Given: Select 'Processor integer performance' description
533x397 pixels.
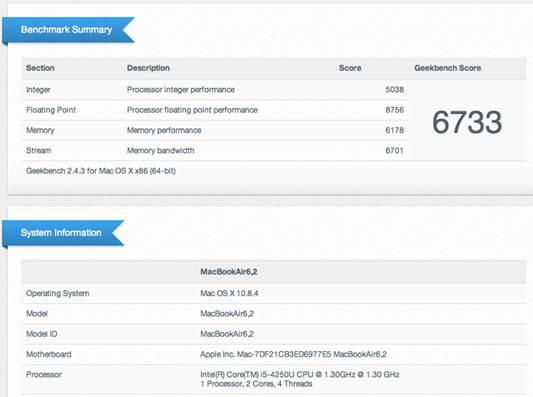Looking at the screenshot, I should [x=181, y=90].
